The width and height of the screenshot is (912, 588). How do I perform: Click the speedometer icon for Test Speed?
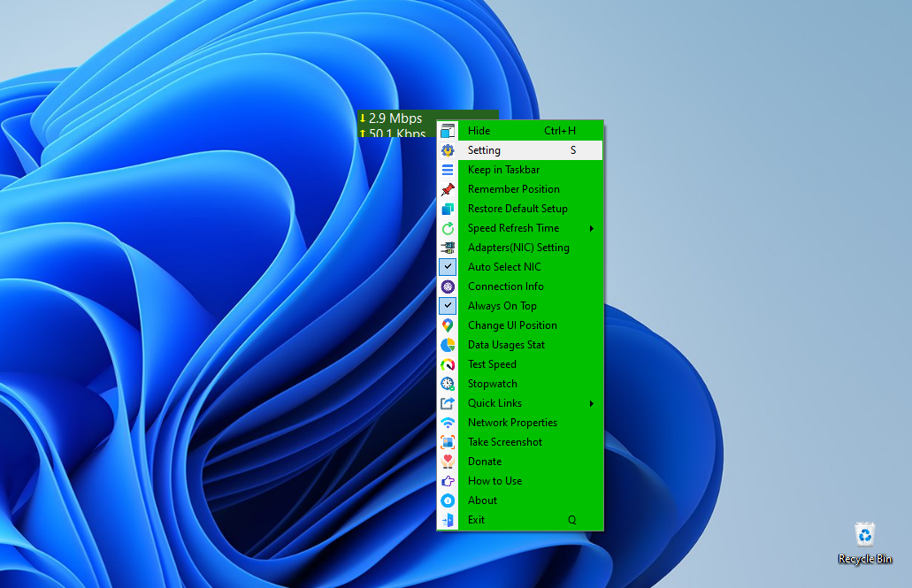tap(448, 364)
